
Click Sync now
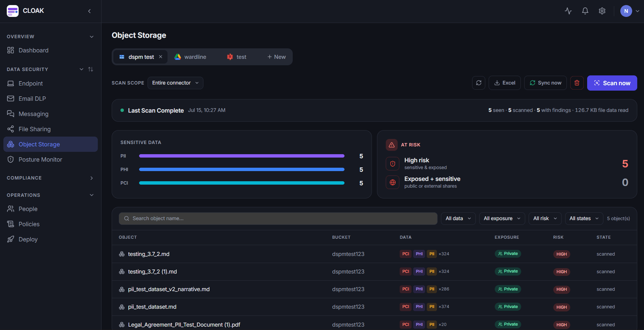546,83
